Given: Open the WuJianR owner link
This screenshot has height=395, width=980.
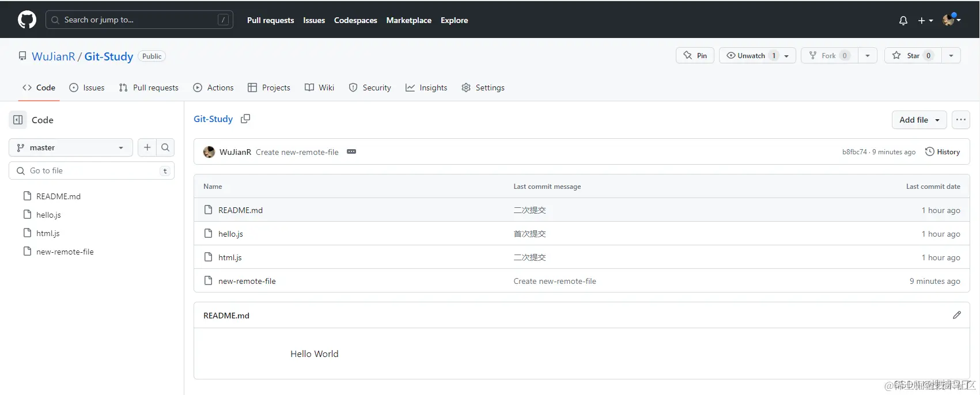Looking at the screenshot, I should pyautogui.click(x=54, y=56).
